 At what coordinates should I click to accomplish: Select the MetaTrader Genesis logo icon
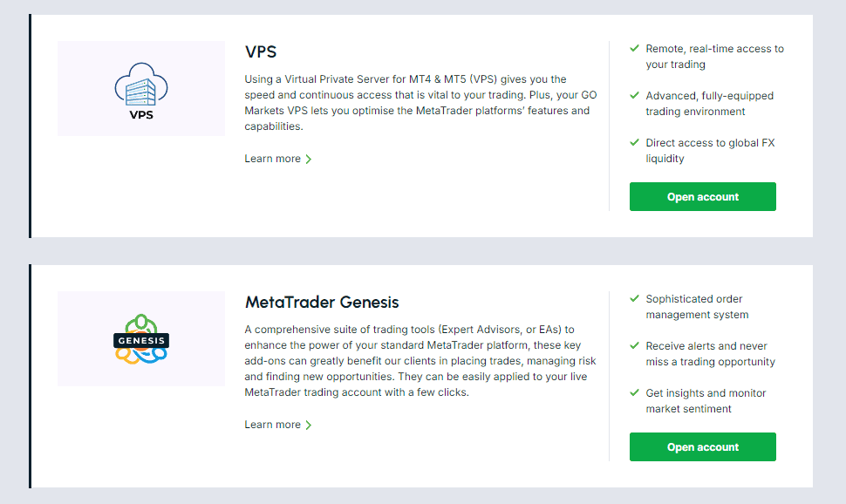click(140, 338)
